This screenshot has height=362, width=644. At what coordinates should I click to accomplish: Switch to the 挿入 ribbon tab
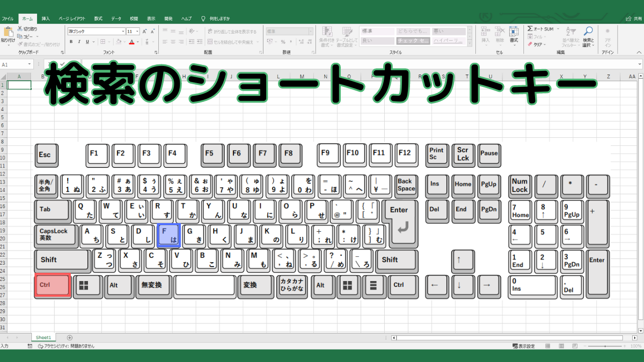coord(46,18)
